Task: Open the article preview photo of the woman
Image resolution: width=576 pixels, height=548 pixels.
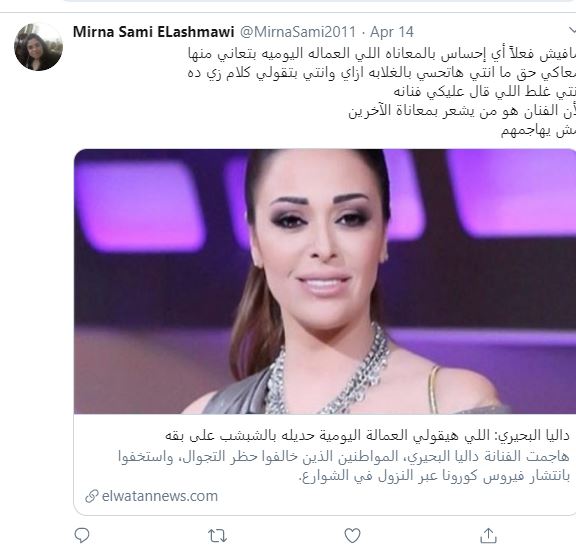Action: pos(325,281)
